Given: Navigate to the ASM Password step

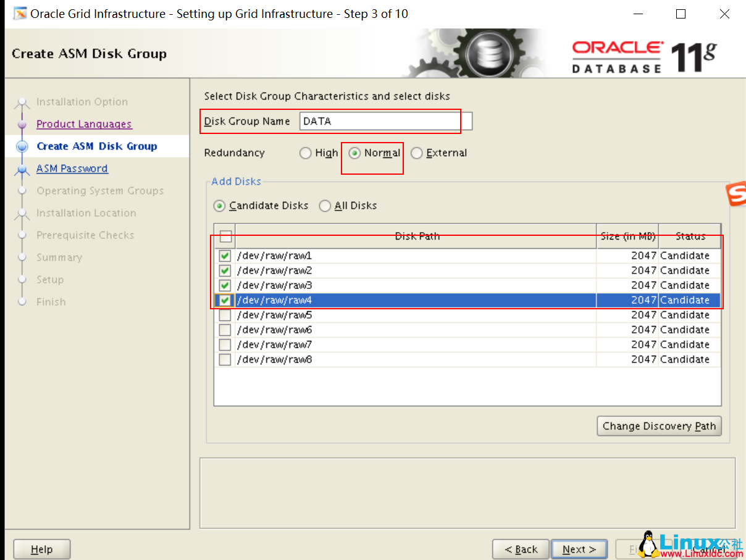Looking at the screenshot, I should point(72,168).
